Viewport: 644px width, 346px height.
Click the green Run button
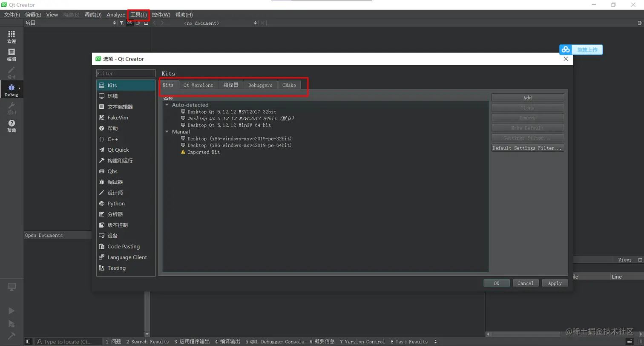(x=11, y=311)
